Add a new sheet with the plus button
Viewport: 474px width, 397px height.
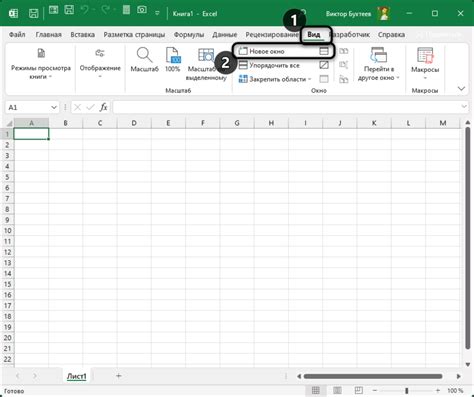click(119, 376)
